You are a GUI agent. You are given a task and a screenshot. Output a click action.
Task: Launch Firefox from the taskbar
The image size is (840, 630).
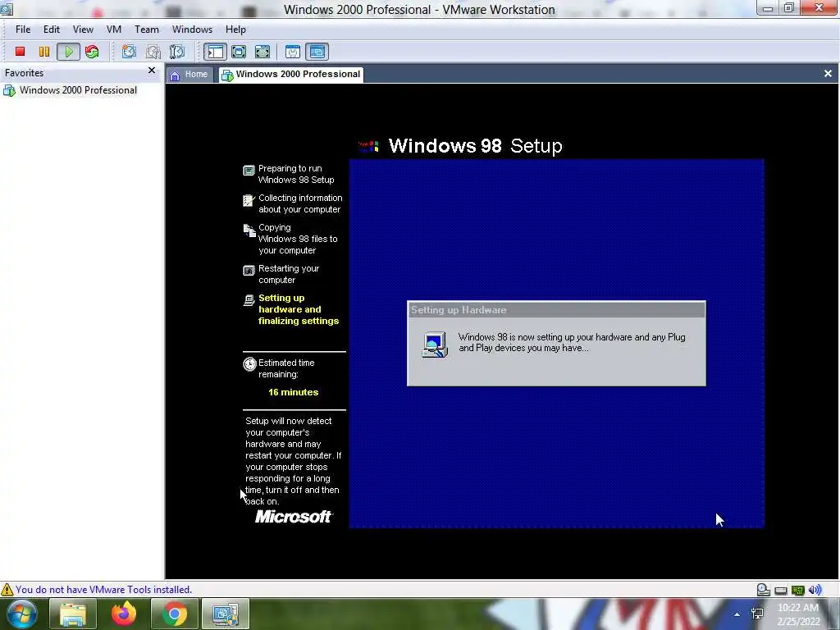coord(124,614)
